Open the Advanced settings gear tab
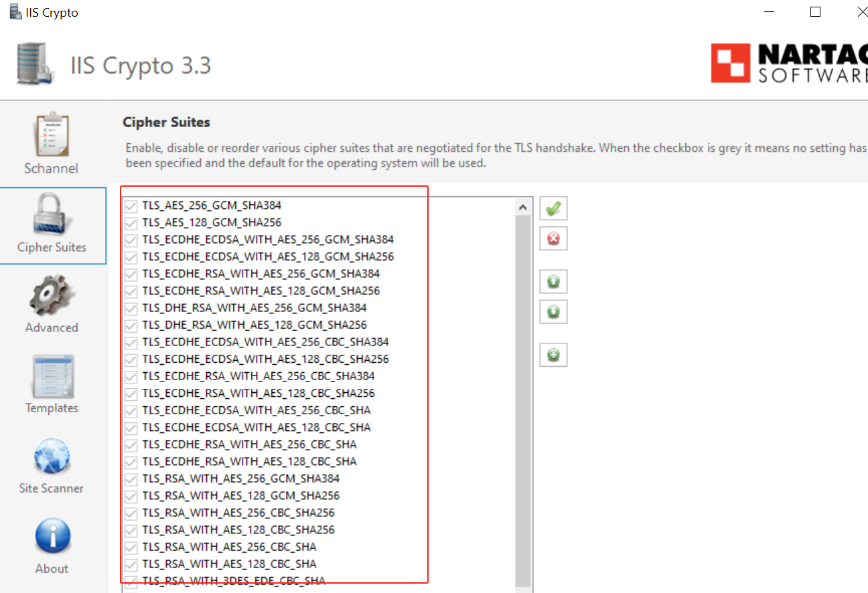The image size is (868, 593). click(x=52, y=303)
